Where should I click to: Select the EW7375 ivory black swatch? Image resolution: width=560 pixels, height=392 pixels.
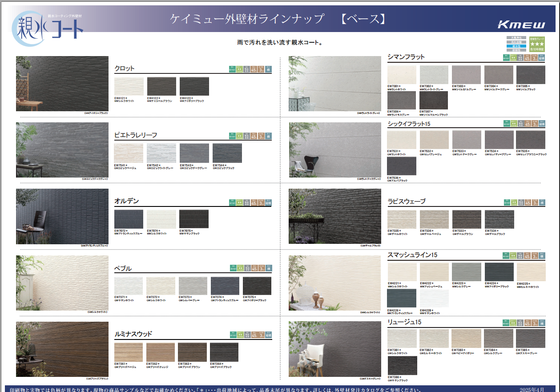pyautogui.click(x=257, y=286)
